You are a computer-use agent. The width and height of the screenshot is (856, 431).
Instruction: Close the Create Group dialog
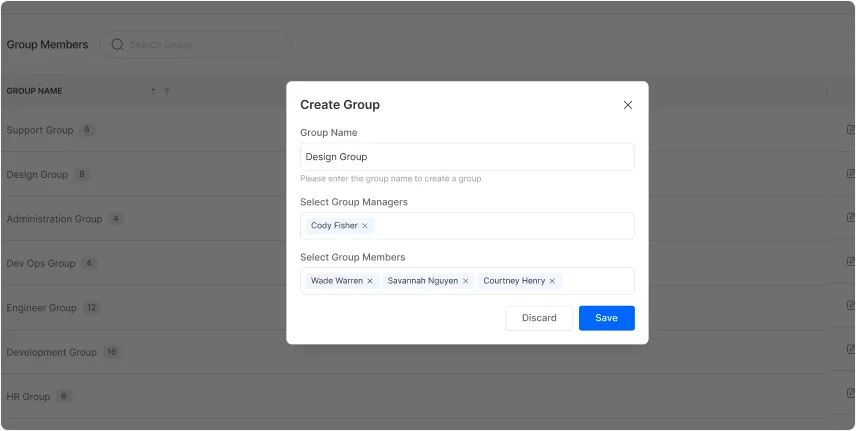point(628,105)
